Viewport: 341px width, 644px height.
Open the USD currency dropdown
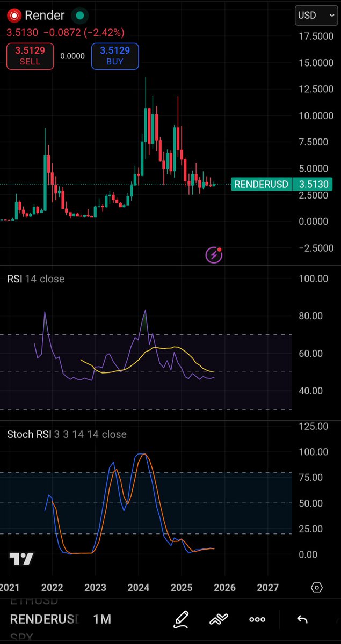point(316,16)
